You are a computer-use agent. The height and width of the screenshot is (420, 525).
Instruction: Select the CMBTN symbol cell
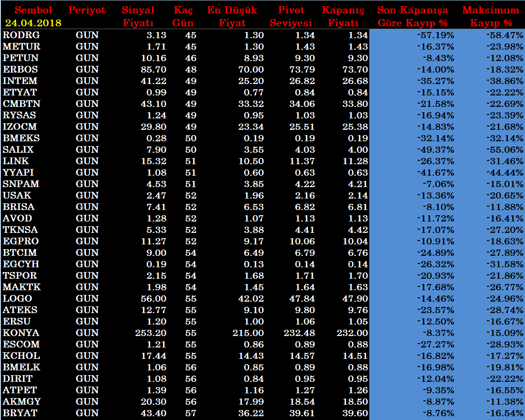(x=21, y=104)
